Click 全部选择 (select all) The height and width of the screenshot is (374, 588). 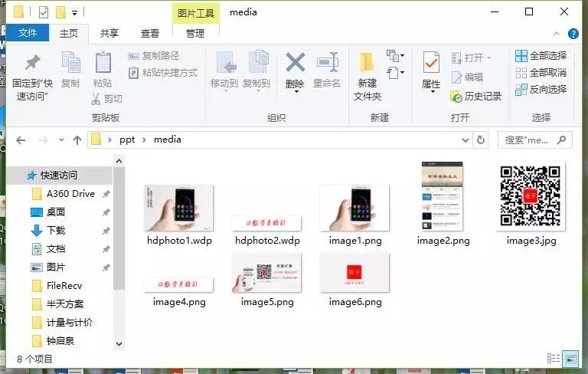pos(541,56)
